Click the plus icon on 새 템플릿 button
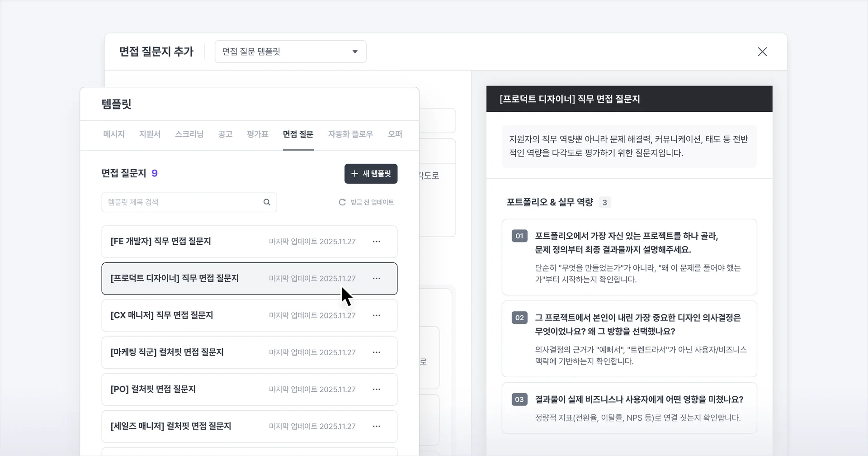 click(x=354, y=174)
